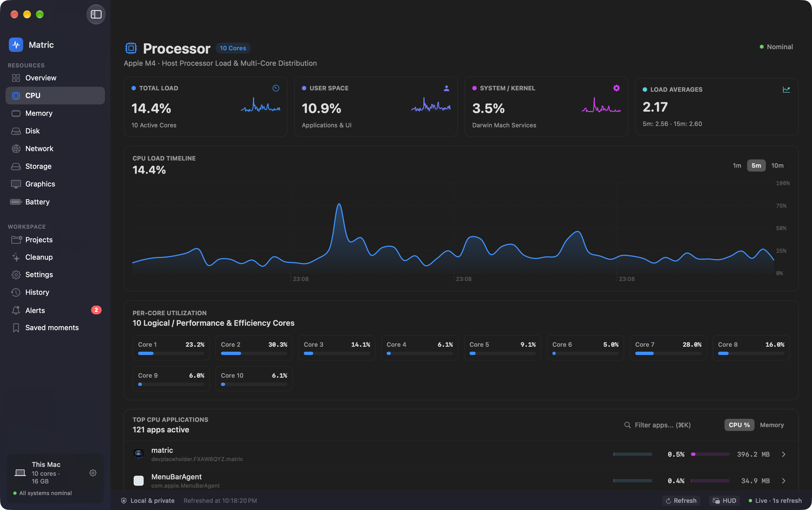Open the Memory section label

[x=39, y=113]
